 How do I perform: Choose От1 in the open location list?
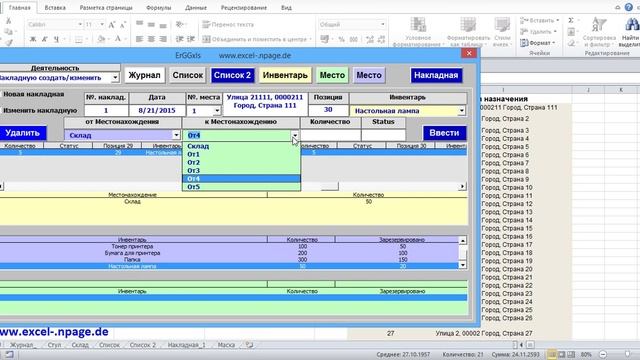coord(241,154)
